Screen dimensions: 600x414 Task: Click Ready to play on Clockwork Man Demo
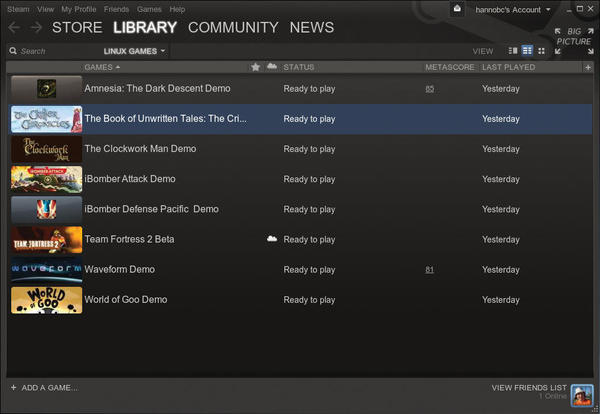(309, 149)
